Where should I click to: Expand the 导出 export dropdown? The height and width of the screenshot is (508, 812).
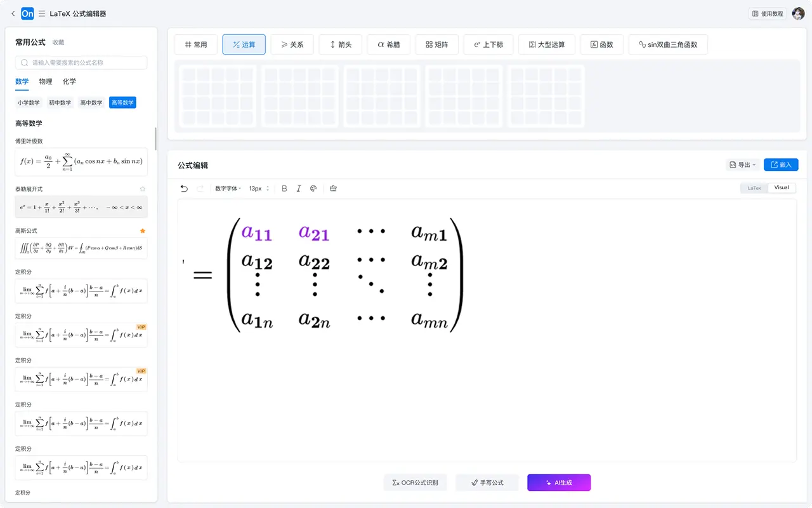click(742, 164)
